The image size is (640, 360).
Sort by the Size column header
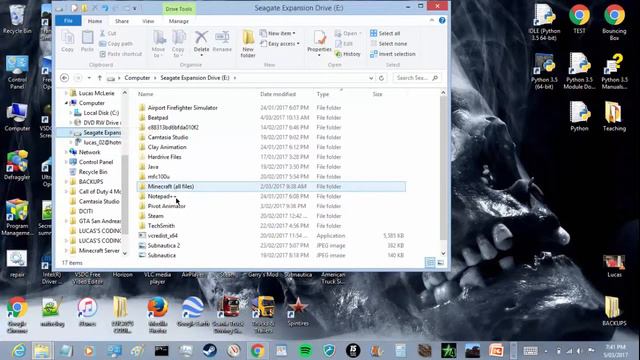378,94
